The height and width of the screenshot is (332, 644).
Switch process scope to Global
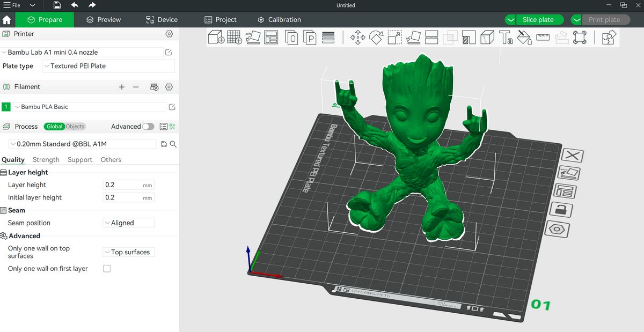[x=55, y=127]
